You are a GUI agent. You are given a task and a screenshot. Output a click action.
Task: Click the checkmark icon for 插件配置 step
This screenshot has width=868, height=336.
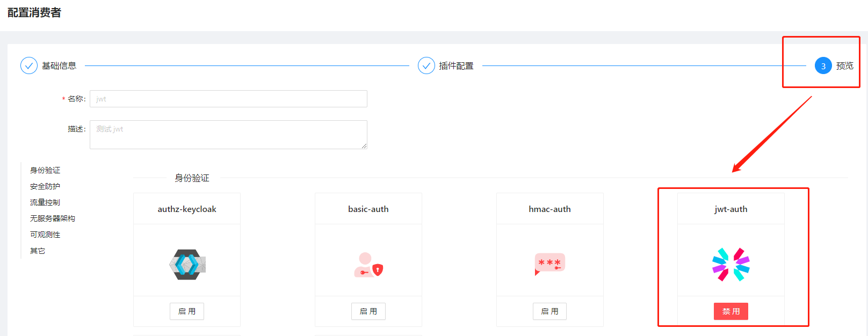(426, 65)
